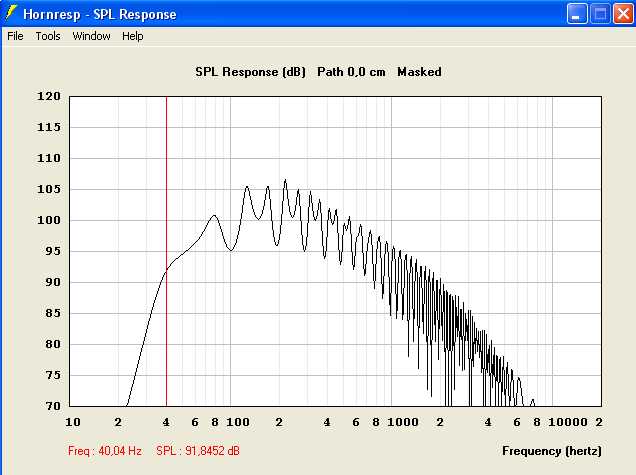Open the Help menu
Image resolution: width=636 pixels, height=475 pixels.
click(133, 36)
